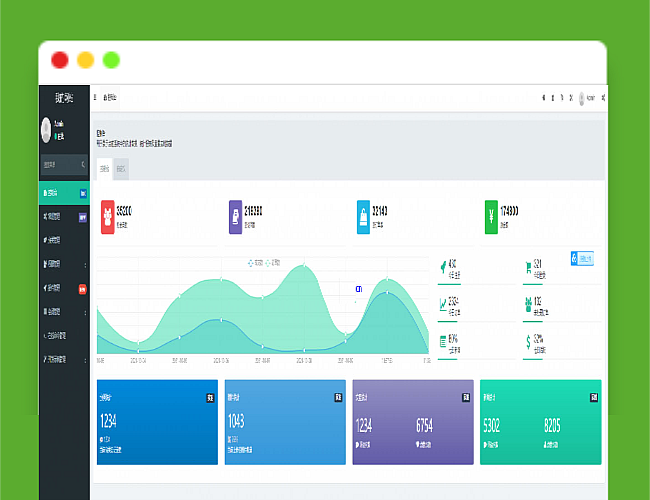The image size is (650, 500).
Task: Click the green line chart icon in stats list
Action: (442, 304)
